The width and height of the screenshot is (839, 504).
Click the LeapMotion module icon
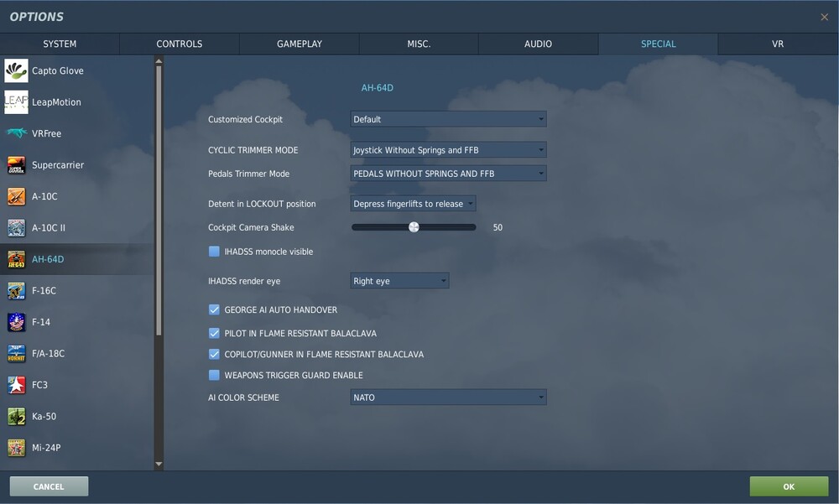pyautogui.click(x=16, y=101)
